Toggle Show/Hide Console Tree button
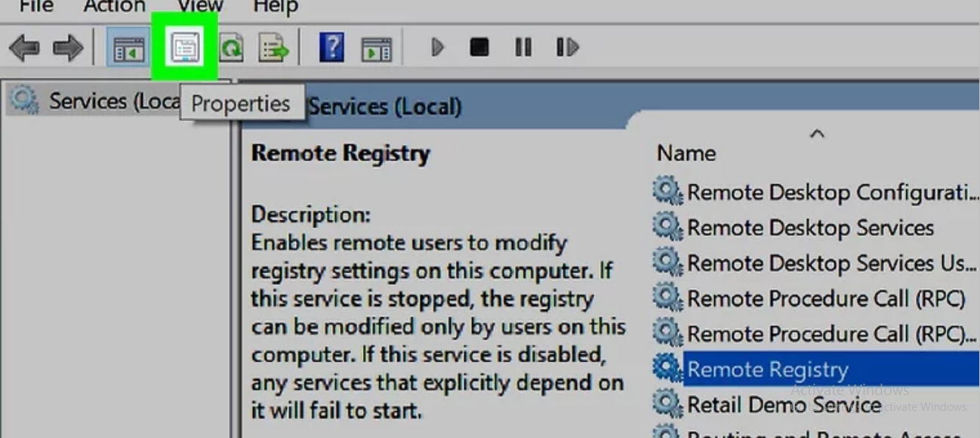The height and width of the screenshot is (438, 980). pyautogui.click(x=128, y=49)
